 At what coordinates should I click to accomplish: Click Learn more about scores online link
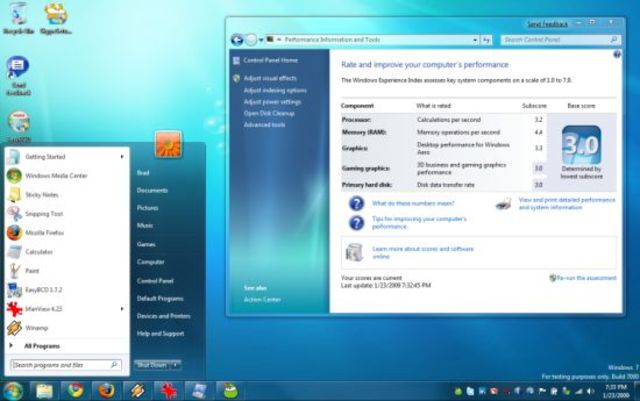tap(423, 252)
